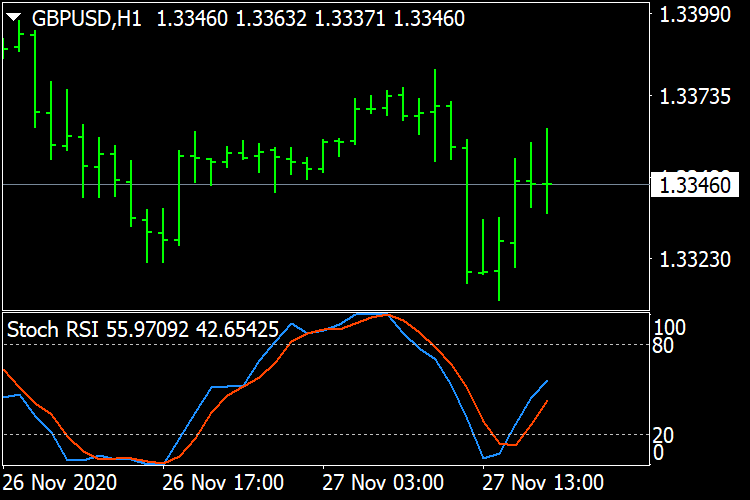The image size is (750, 500).
Task: Click the OHLC values 1.33460 1.33632 in header
Action: 232,19
